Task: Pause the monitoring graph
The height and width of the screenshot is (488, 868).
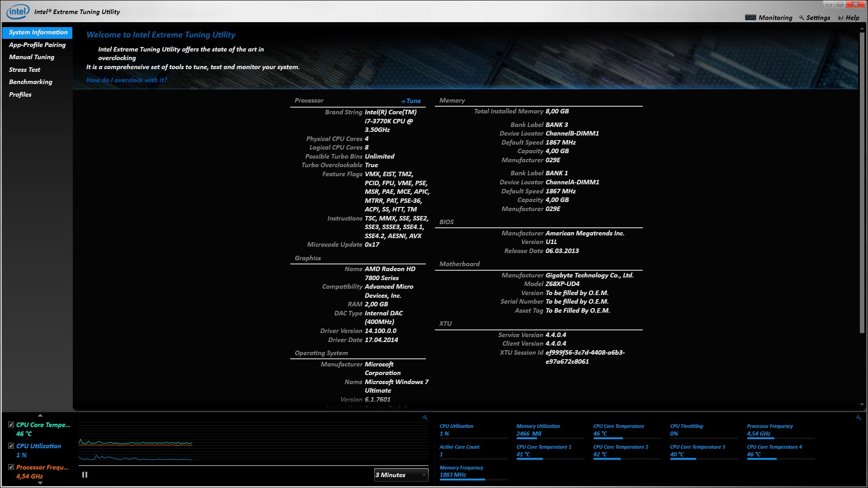Action: (85, 475)
